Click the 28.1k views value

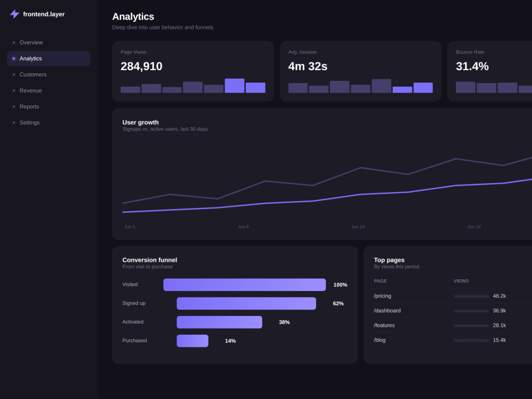point(500,326)
